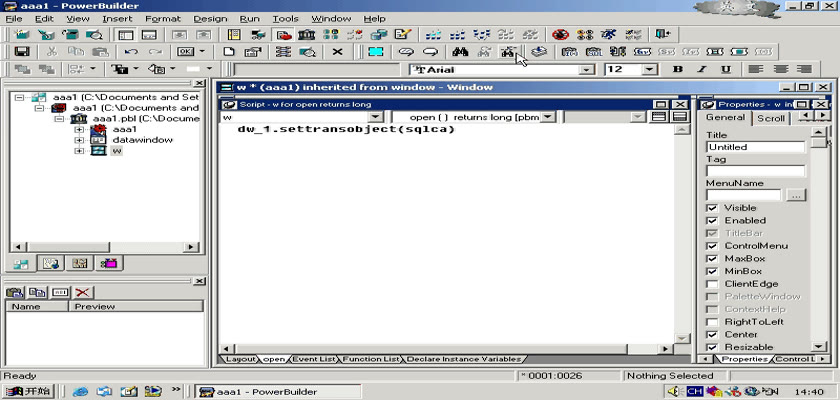The height and width of the screenshot is (400, 840).
Task: Click the Find binoculars icon
Action: [460, 52]
